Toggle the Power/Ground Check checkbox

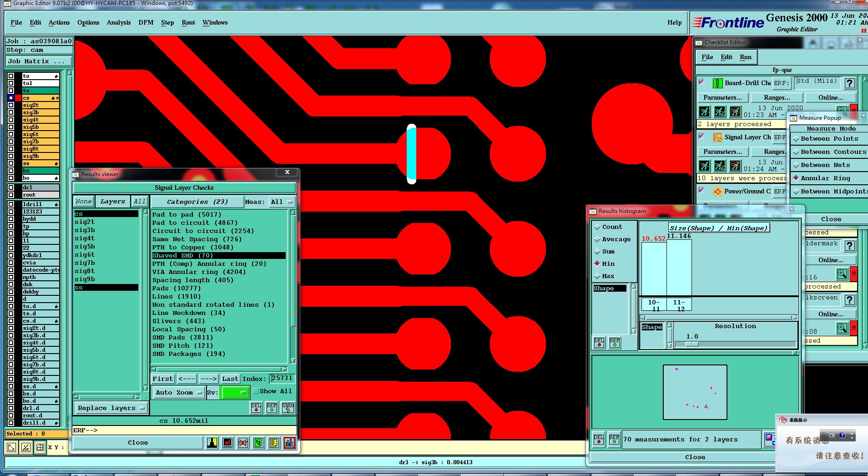tap(701, 190)
